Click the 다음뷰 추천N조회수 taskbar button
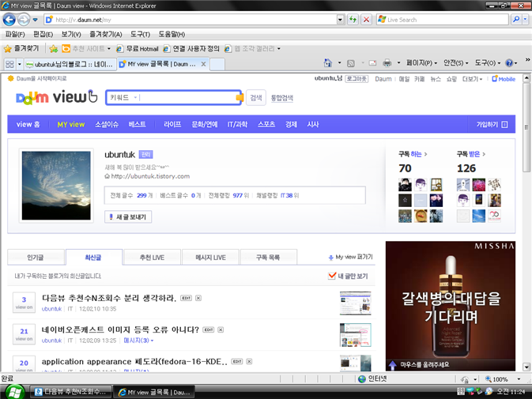The image size is (532, 399). pyautogui.click(x=71, y=392)
